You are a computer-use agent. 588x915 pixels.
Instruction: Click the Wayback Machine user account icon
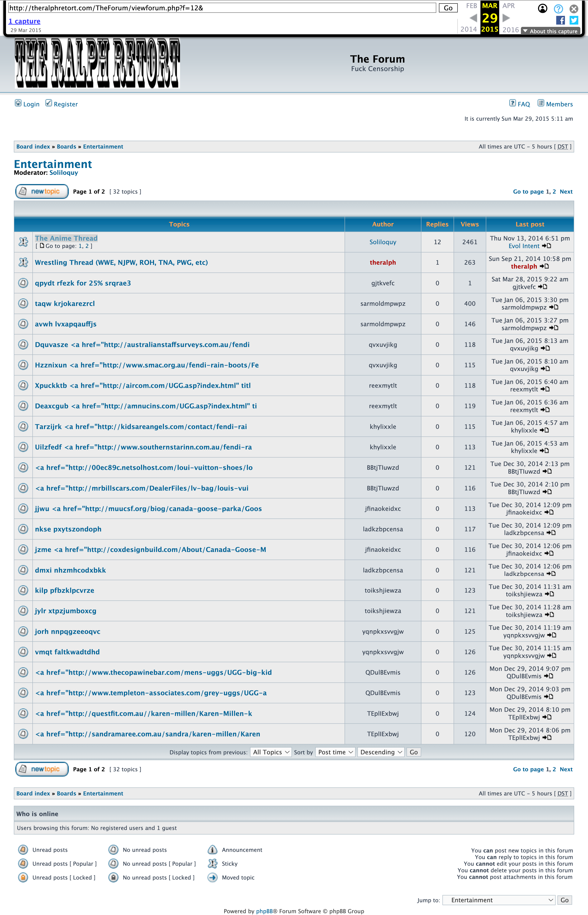point(543,8)
